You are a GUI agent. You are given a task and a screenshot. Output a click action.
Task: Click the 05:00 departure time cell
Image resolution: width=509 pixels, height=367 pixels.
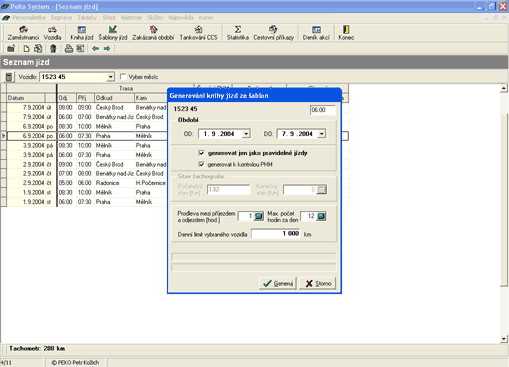click(x=67, y=183)
